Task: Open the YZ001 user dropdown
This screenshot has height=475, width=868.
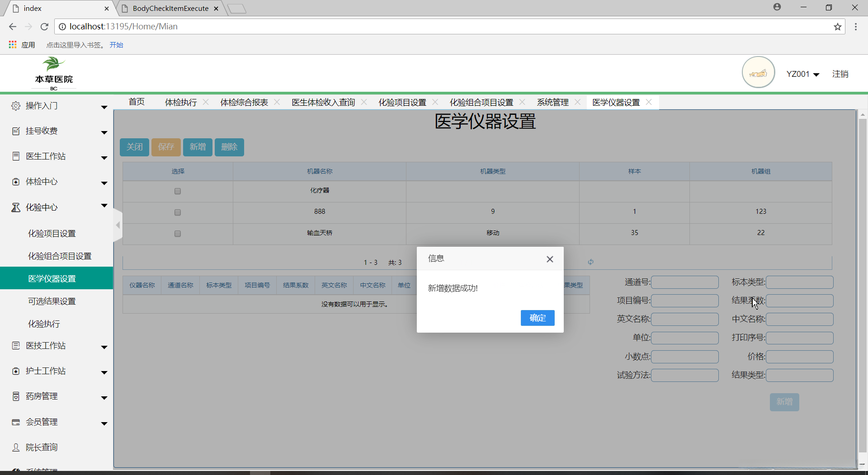Action: 802,74
